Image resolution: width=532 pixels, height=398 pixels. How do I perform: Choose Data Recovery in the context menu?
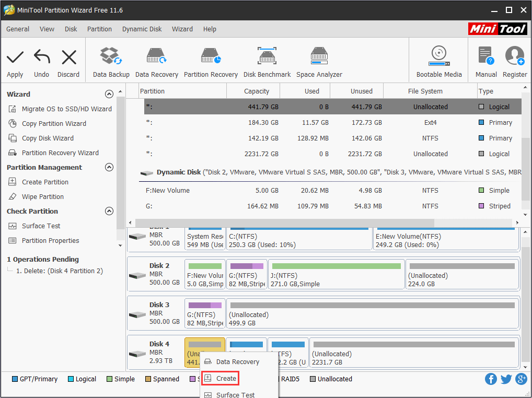pyautogui.click(x=239, y=362)
